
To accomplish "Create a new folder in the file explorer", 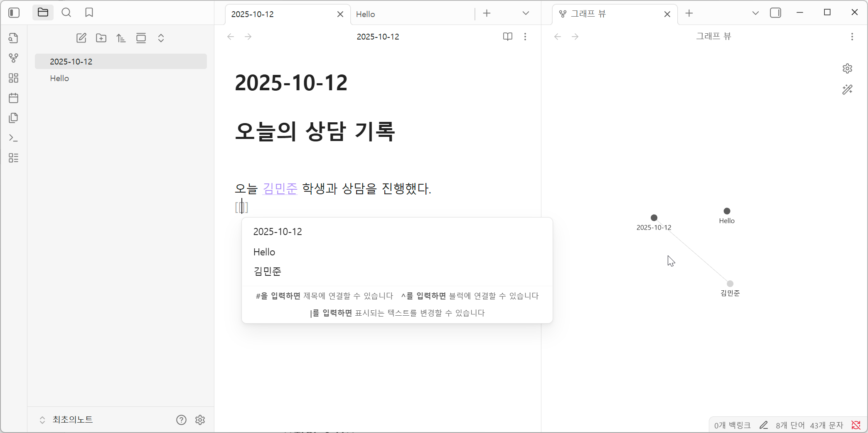I will pos(101,38).
